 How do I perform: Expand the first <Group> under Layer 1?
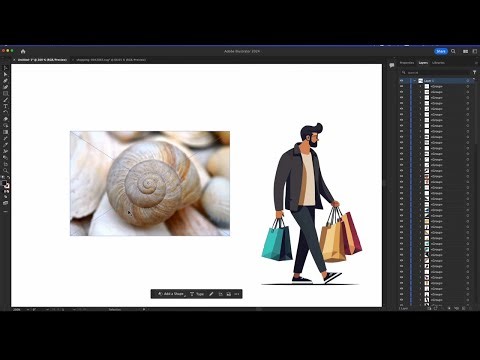pyautogui.click(x=420, y=86)
